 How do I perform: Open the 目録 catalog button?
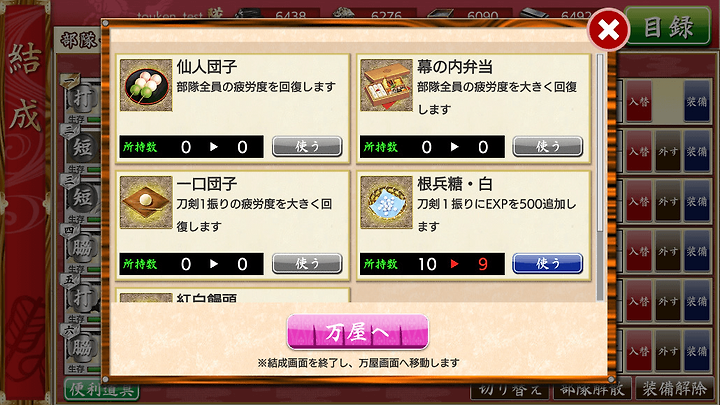click(x=667, y=27)
